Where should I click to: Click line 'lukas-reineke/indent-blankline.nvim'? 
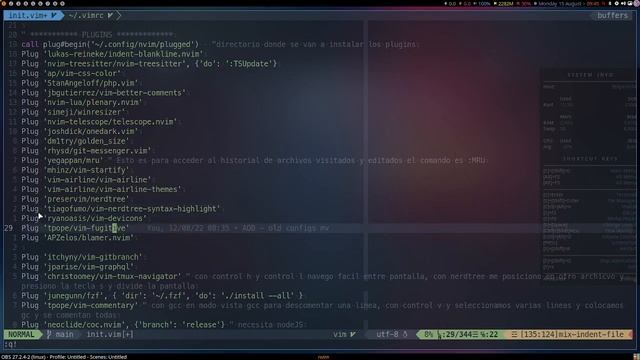(x=112, y=54)
